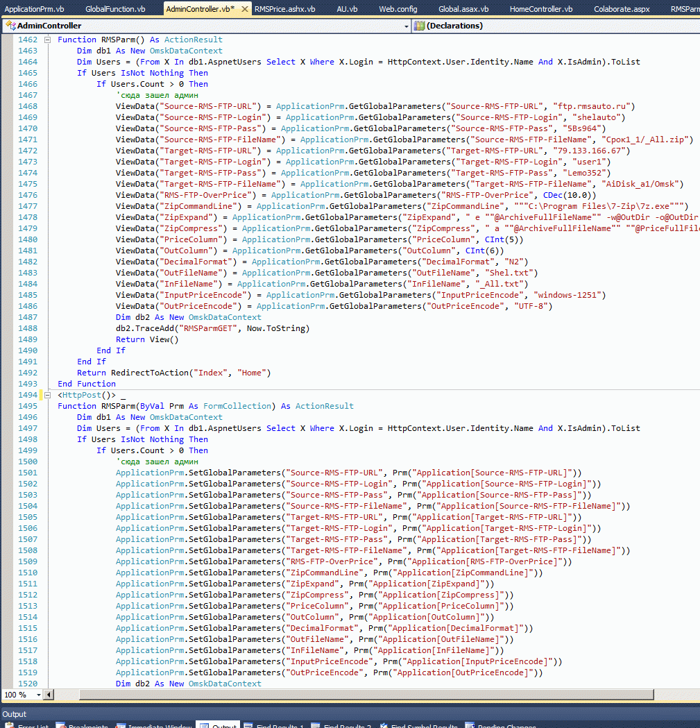Viewport: 700px width, 728px height.
Task: Click ViewData("ZipCommandLine") on line 1477
Action: pyautogui.click(x=179, y=207)
